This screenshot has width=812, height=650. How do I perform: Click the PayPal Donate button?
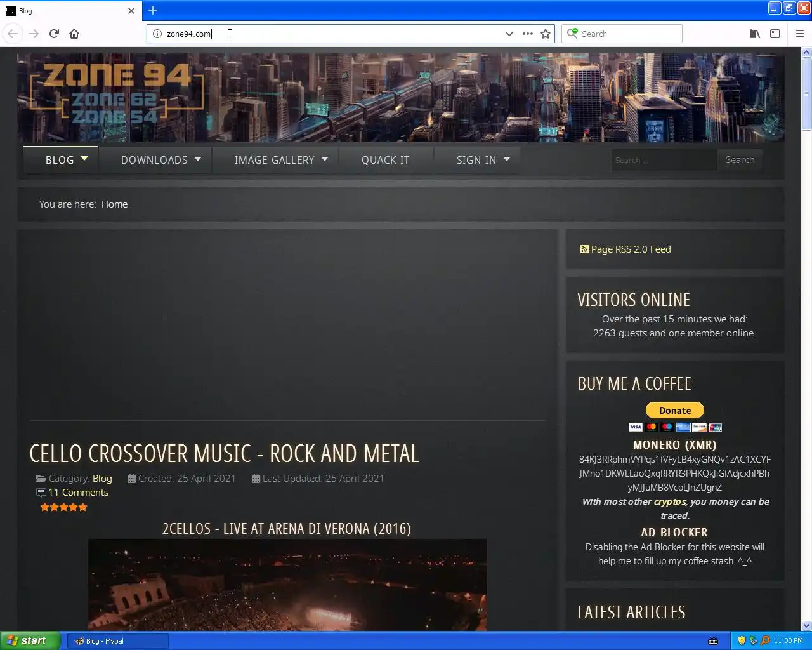[675, 410]
